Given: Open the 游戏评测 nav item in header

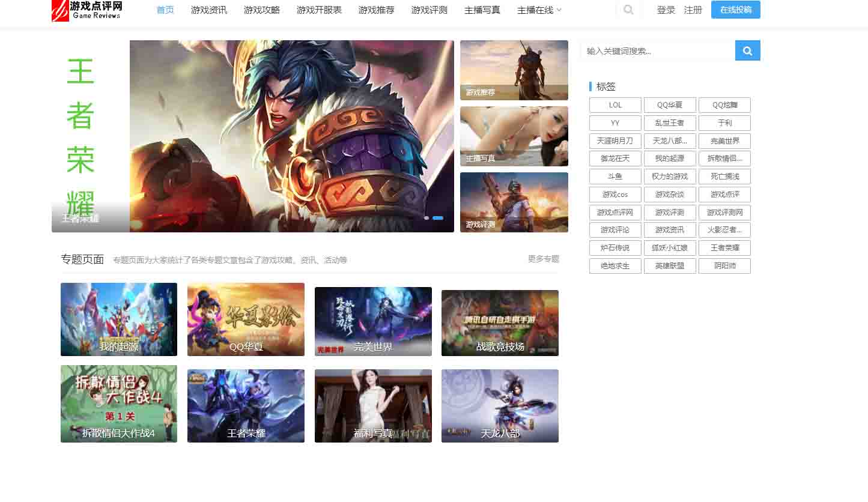Looking at the screenshot, I should (x=429, y=10).
